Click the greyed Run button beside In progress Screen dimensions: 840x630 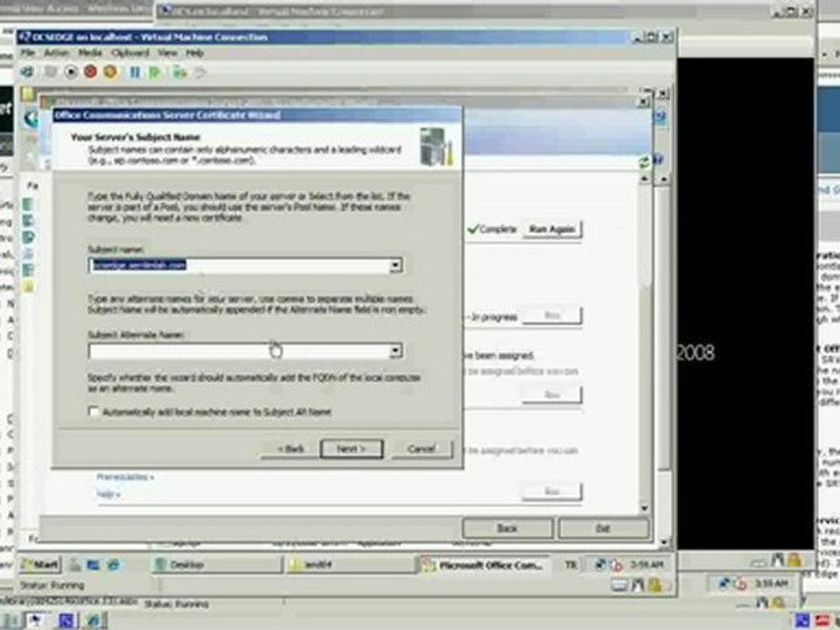tap(552, 315)
